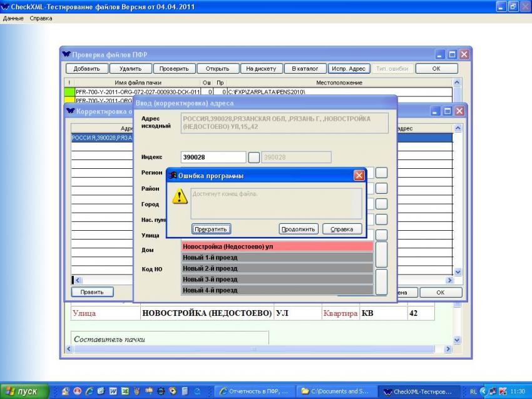Click the lookup button beside the Город field
Screen dimensions: 532x399
(381, 204)
